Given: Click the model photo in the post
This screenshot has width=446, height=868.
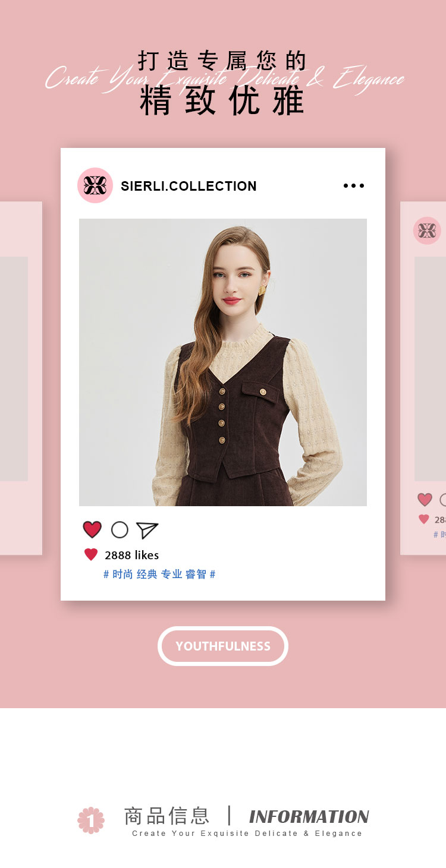Looking at the screenshot, I should 223,362.
